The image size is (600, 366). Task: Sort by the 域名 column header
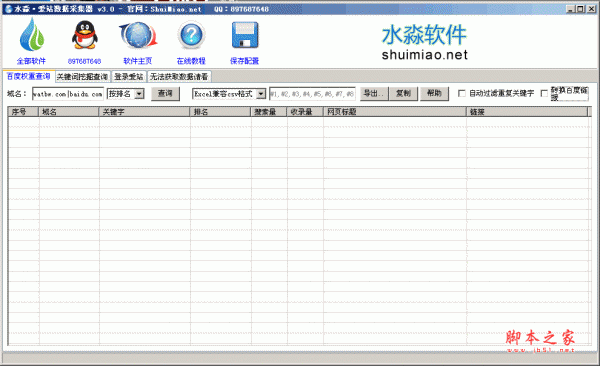click(x=68, y=112)
